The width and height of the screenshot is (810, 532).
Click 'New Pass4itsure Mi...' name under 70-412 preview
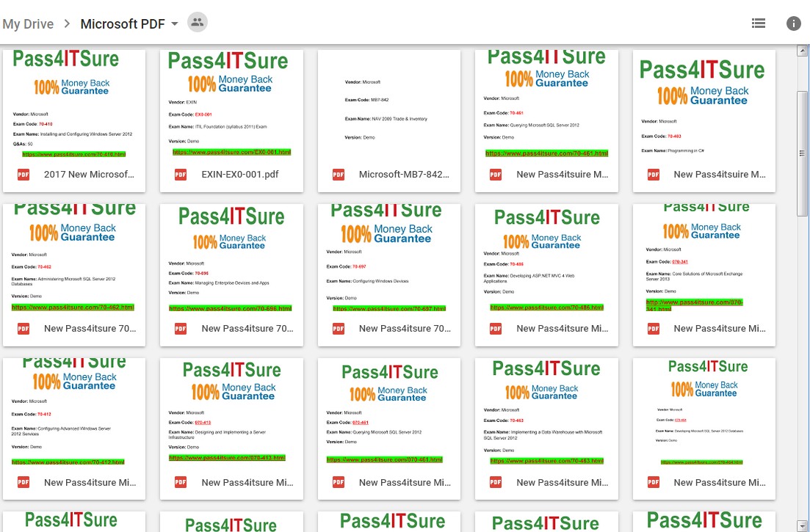pos(90,482)
